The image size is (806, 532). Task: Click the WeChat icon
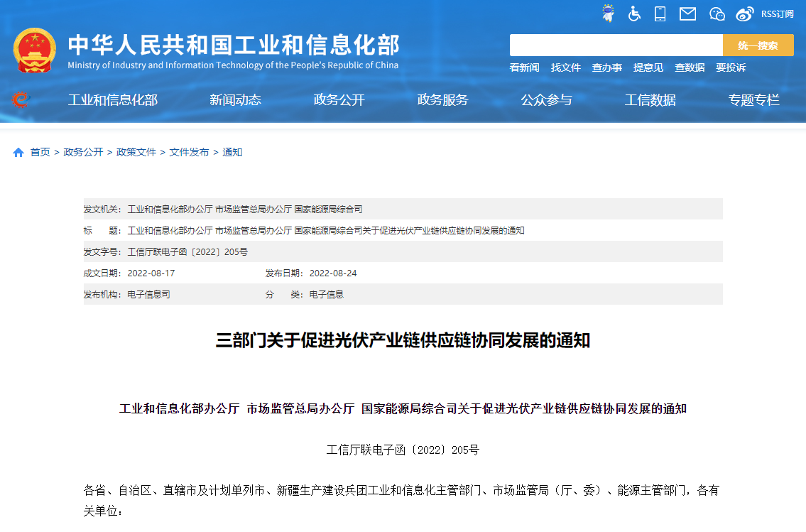(717, 13)
